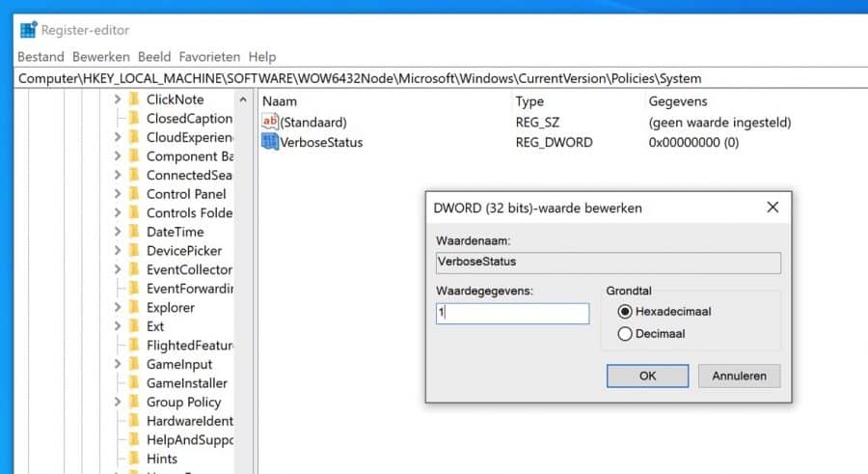Click the CloudExperien folder icon
Image resolution: width=868 pixels, height=474 pixels.
134,137
